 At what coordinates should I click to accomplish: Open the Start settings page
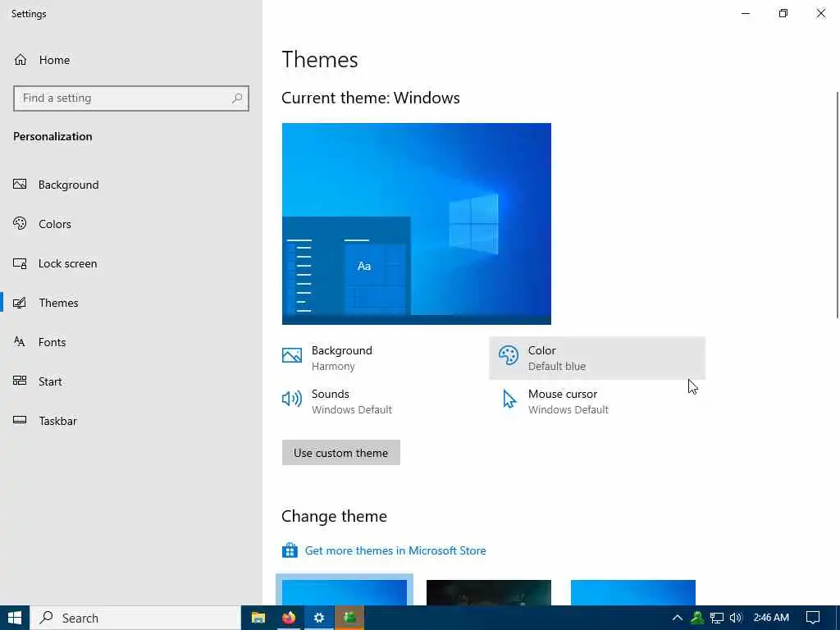coord(131,381)
